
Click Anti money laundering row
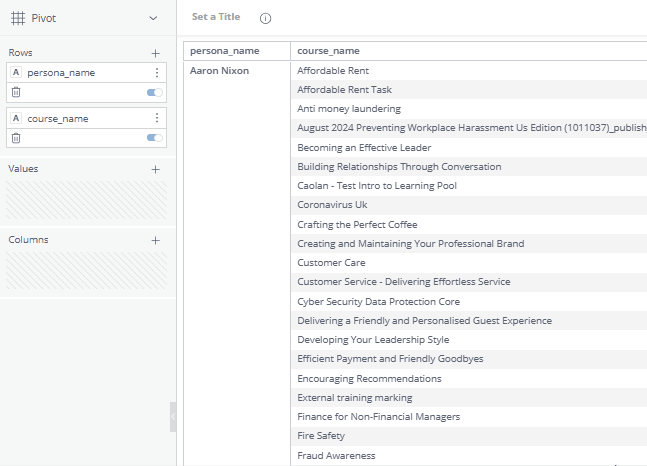(469, 109)
